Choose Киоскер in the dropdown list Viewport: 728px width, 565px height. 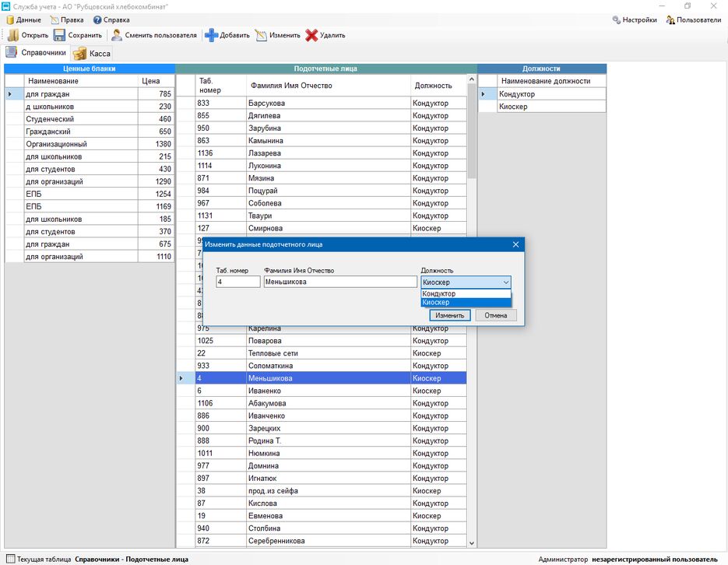click(x=466, y=303)
